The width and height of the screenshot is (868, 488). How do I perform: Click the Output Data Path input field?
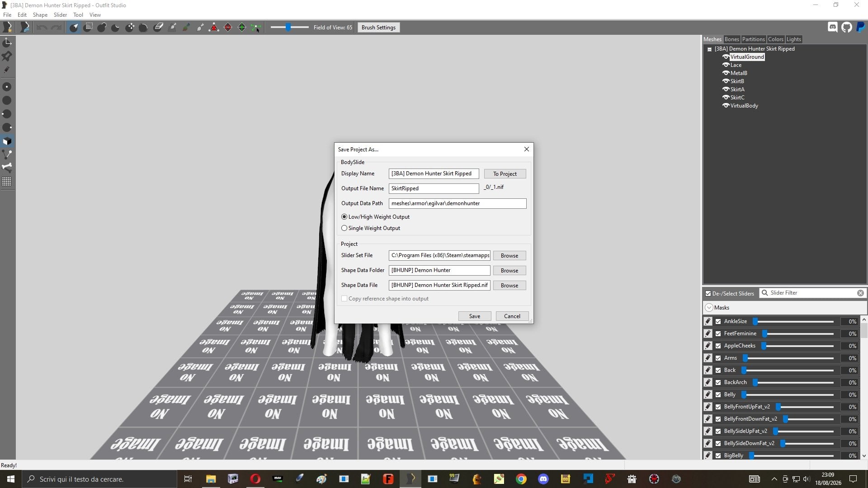[458, 203]
